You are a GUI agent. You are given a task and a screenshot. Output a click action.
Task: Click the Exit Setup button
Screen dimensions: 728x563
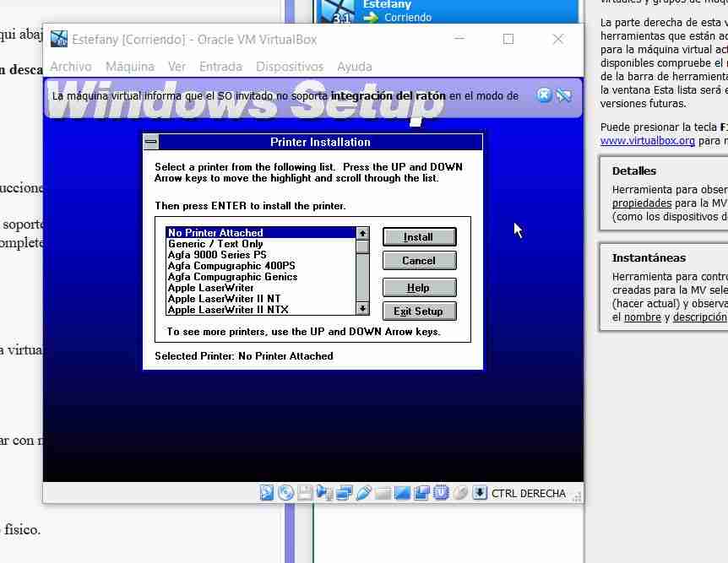[x=418, y=311]
